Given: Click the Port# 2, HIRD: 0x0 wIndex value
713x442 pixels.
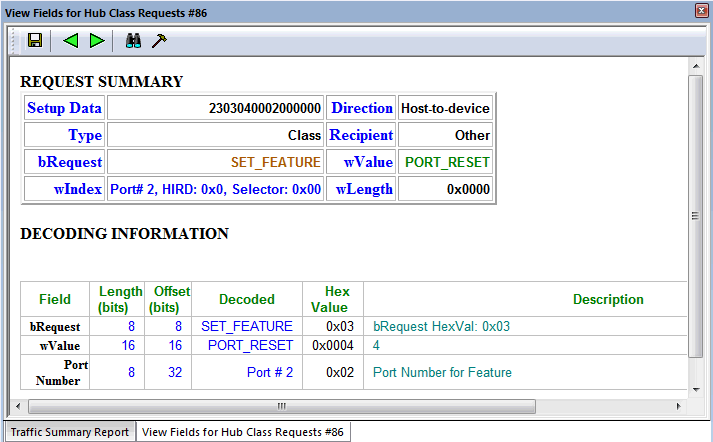Looking at the screenshot, I should (216, 189).
